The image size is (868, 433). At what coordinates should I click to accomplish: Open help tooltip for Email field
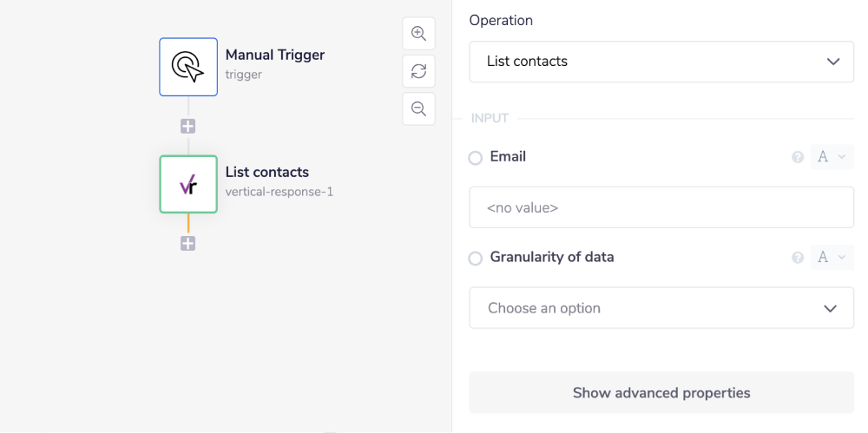tap(798, 158)
